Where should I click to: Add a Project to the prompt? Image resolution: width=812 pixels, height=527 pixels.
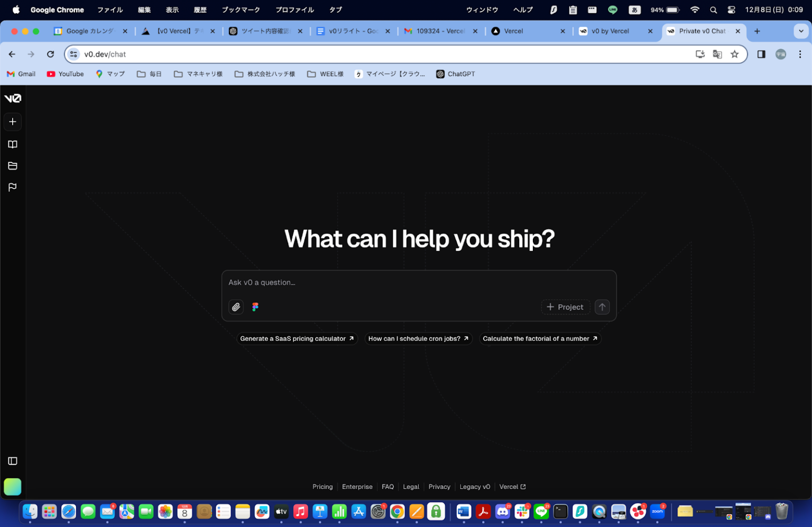point(565,307)
